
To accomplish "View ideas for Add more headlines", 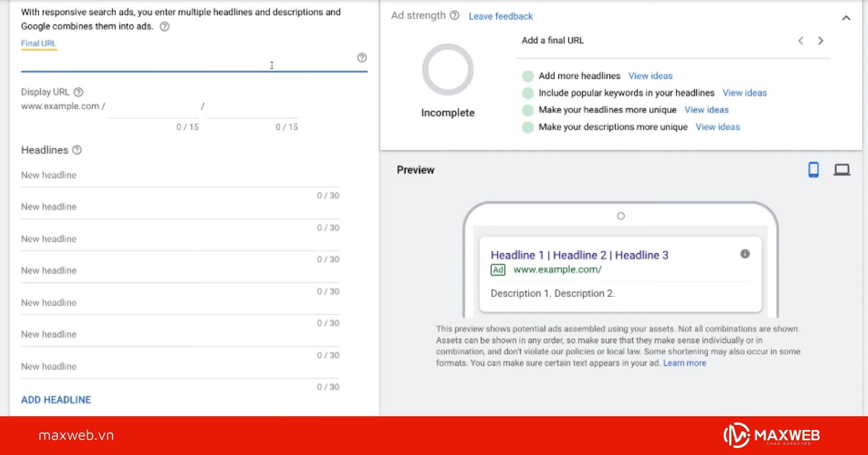I will [650, 76].
